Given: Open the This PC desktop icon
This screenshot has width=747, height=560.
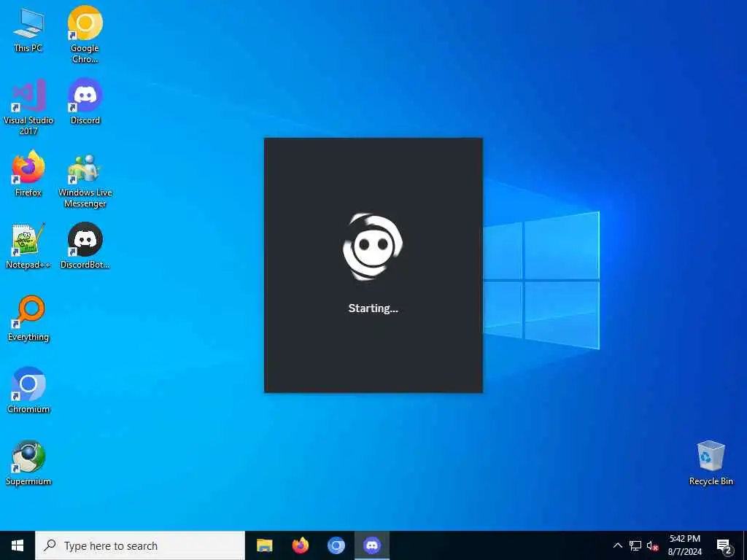Looking at the screenshot, I should (28, 29).
